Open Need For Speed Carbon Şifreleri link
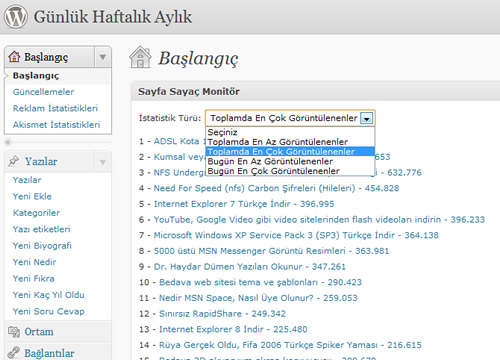Screen dimensions: 500x360 tap(276, 188)
